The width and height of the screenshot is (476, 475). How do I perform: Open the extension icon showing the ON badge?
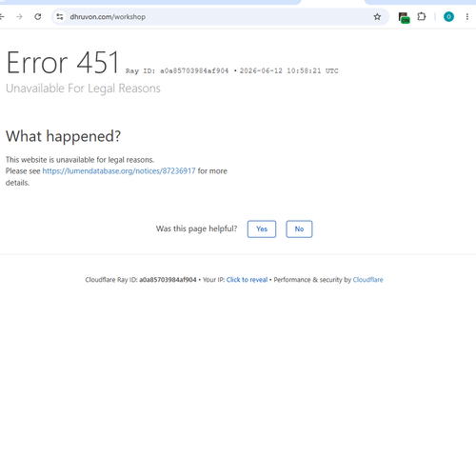(x=404, y=17)
